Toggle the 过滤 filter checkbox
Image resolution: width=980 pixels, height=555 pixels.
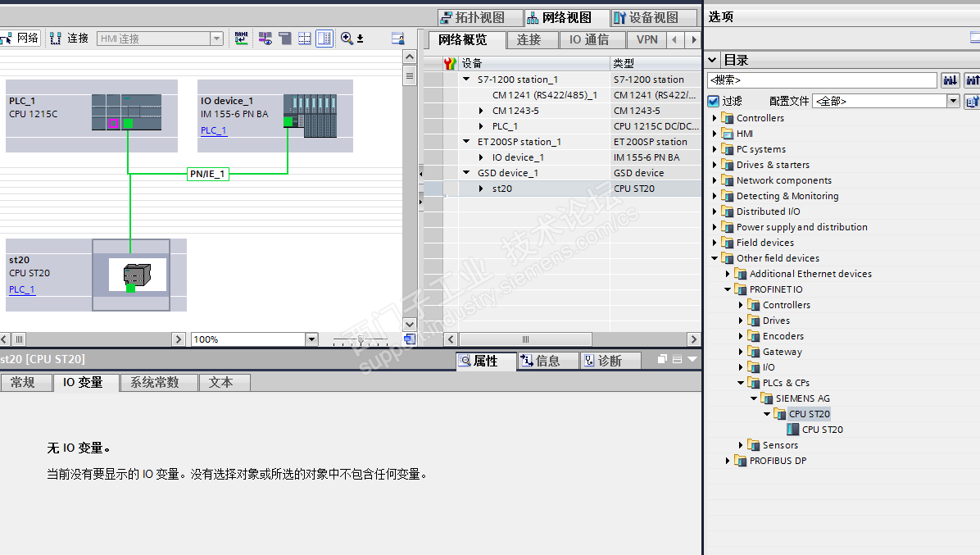pos(713,102)
